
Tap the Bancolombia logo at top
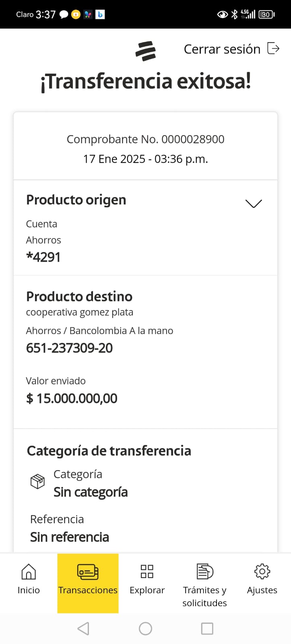(145, 51)
